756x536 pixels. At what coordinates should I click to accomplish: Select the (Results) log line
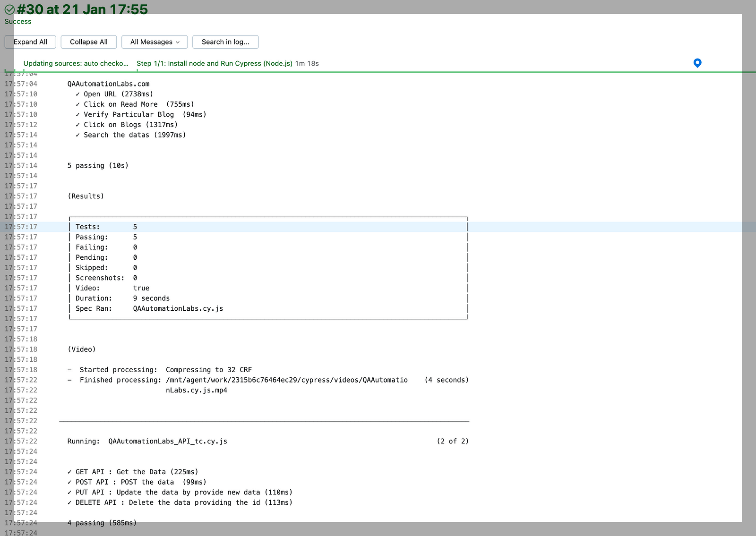tap(86, 196)
